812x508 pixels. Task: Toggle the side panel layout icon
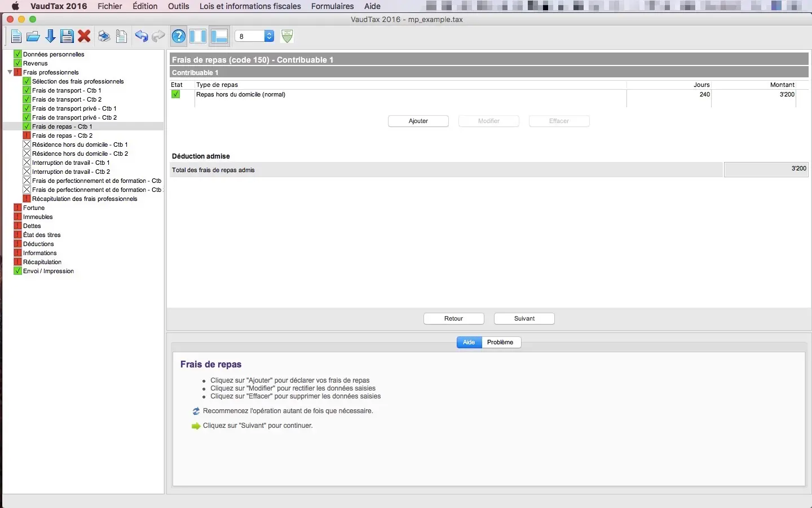pos(198,37)
